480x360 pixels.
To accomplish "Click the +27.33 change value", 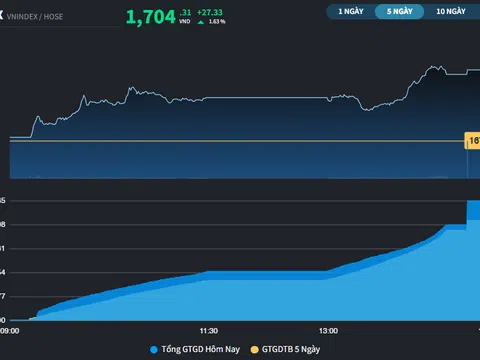I will [x=210, y=12].
